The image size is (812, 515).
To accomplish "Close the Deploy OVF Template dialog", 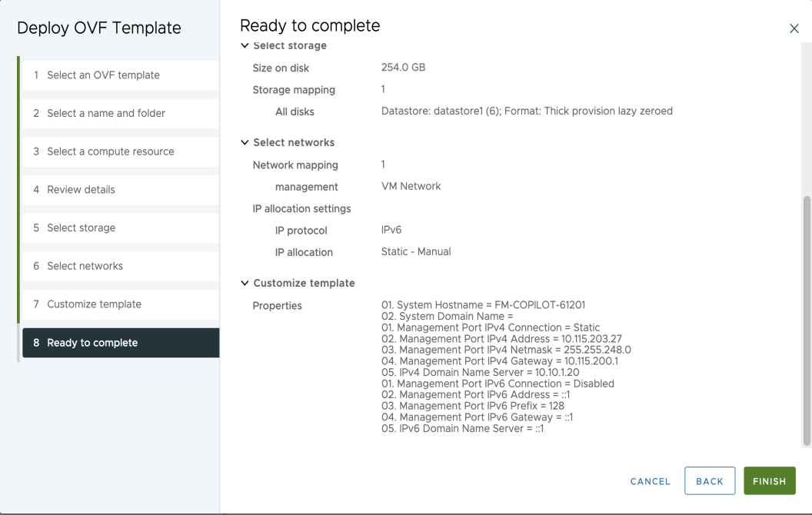I will click(794, 28).
